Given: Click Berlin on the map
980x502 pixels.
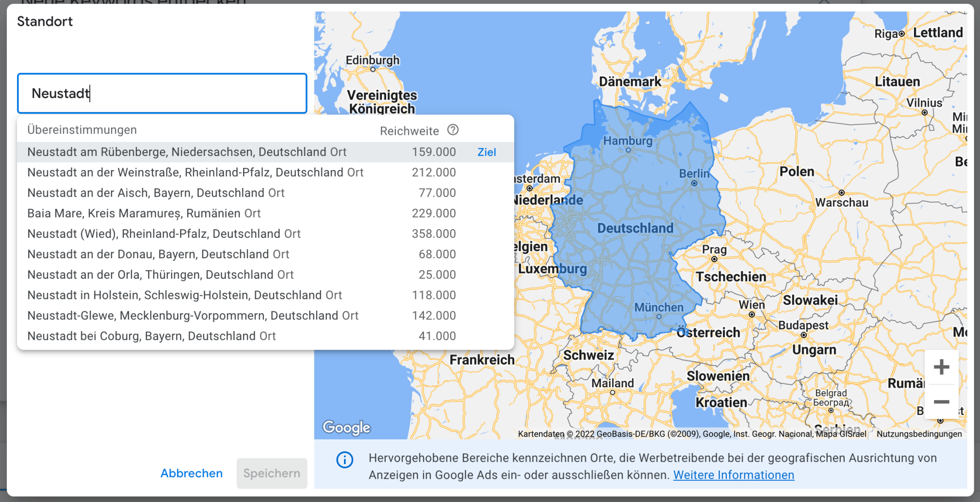Looking at the screenshot, I should pos(694,174).
